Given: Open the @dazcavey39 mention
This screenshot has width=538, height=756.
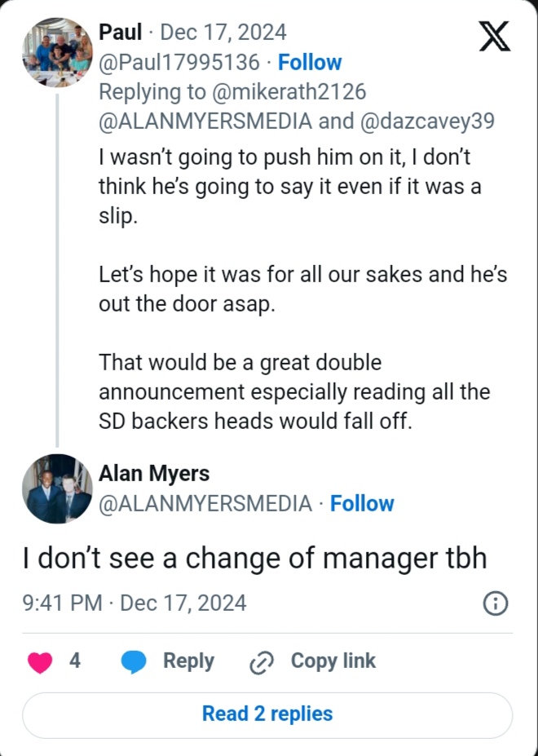Looking at the screenshot, I should pyautogui.click(x=423, y=121).
